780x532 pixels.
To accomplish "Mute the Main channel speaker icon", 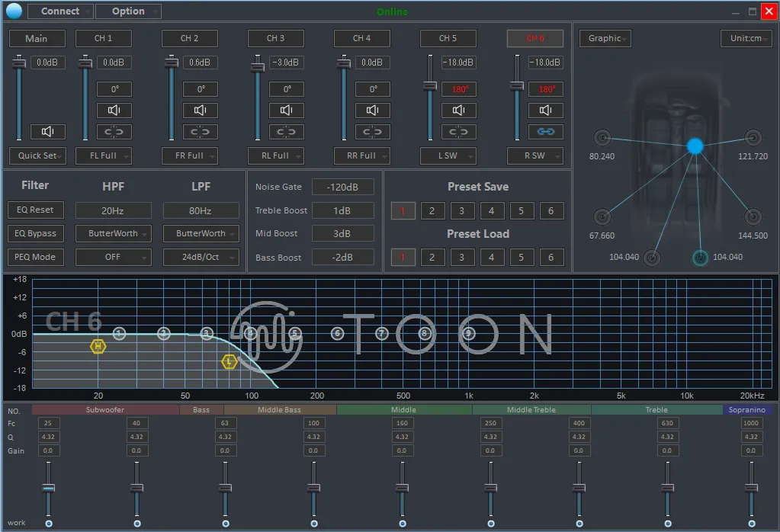I will tap(47, 132).
